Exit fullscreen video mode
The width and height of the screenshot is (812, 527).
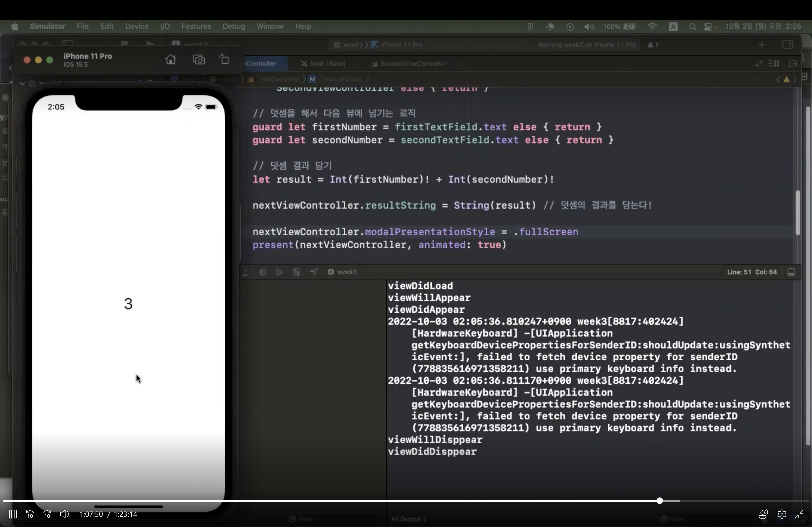click(x=799, y=514)
